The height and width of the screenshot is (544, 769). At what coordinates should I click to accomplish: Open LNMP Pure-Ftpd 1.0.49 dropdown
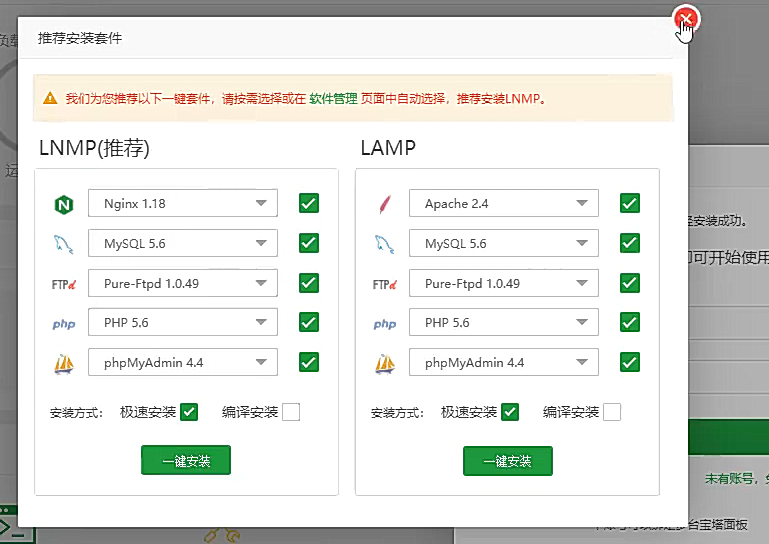pyautogui.click(x=183, y=283)
